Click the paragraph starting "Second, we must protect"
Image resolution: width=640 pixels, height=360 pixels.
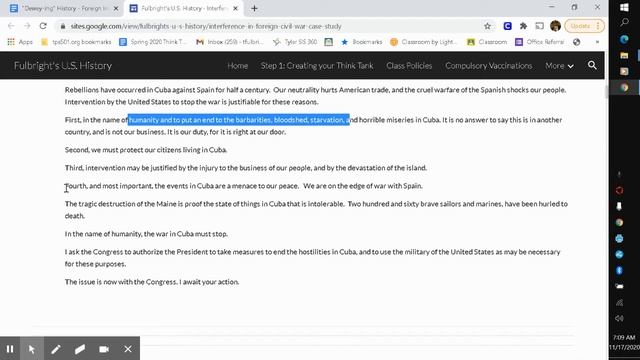coord(146,150)
